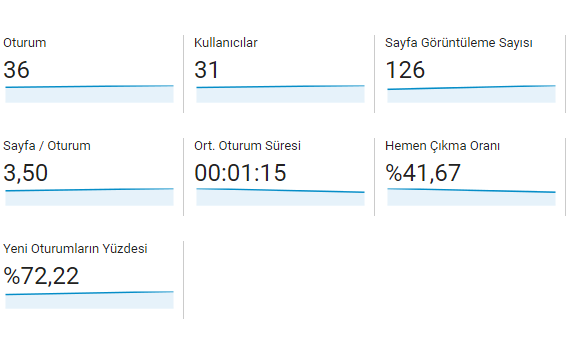The width and height of the screenshot is (568, 361).
Task: Open the Kullanıcılar sparkline chart
Action: pos(280,94)
